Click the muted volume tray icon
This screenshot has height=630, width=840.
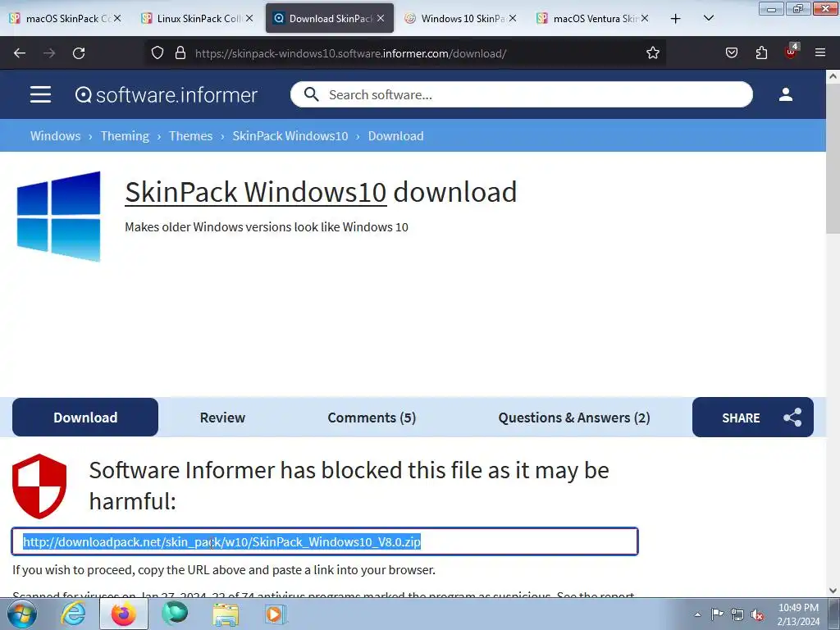757,614
